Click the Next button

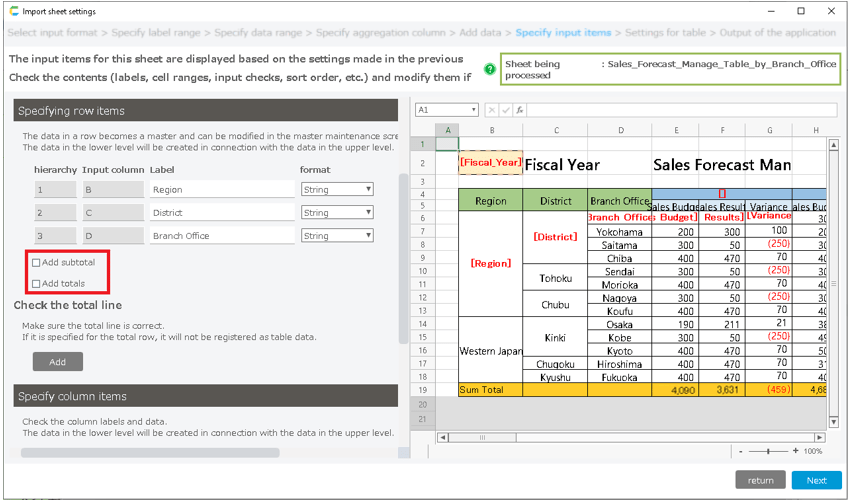(816, 480)
